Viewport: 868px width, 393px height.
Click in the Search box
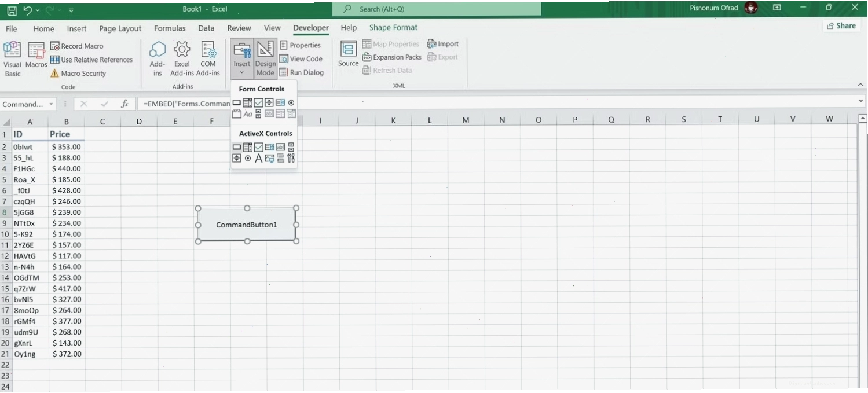click(437, 9)
